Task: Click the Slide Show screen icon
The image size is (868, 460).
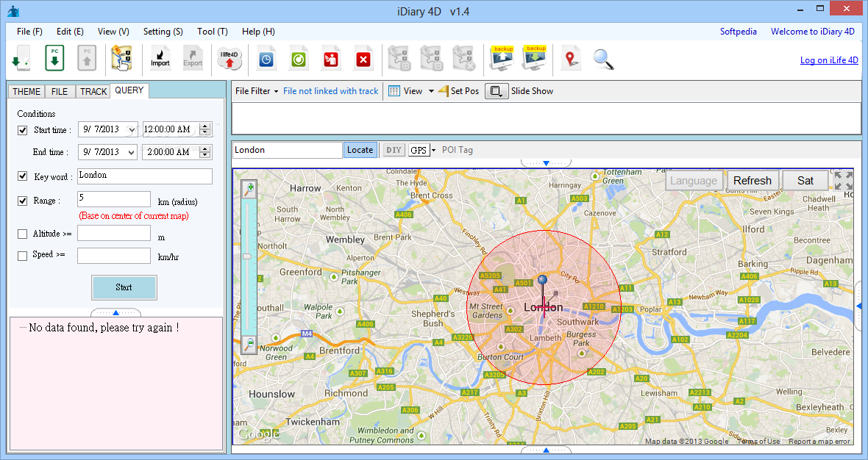Action: pyautogui.click(x=497, y=91)
